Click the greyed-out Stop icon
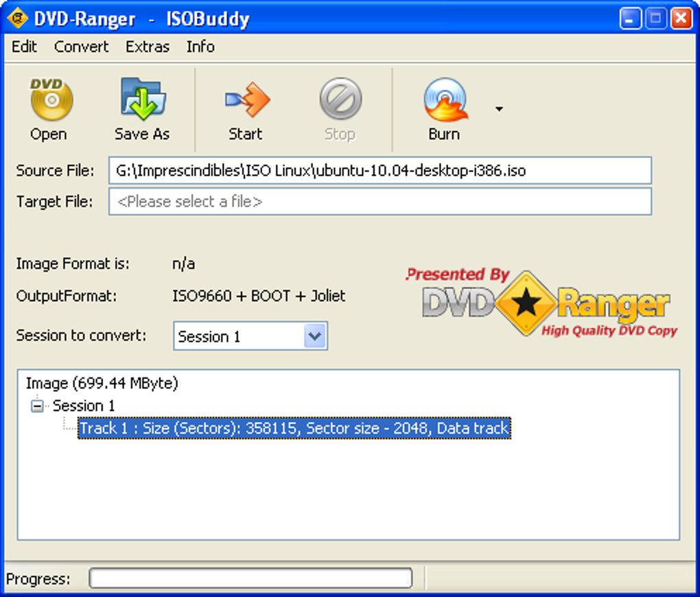Viewport: 700px width, 597px height. (340, 99)
